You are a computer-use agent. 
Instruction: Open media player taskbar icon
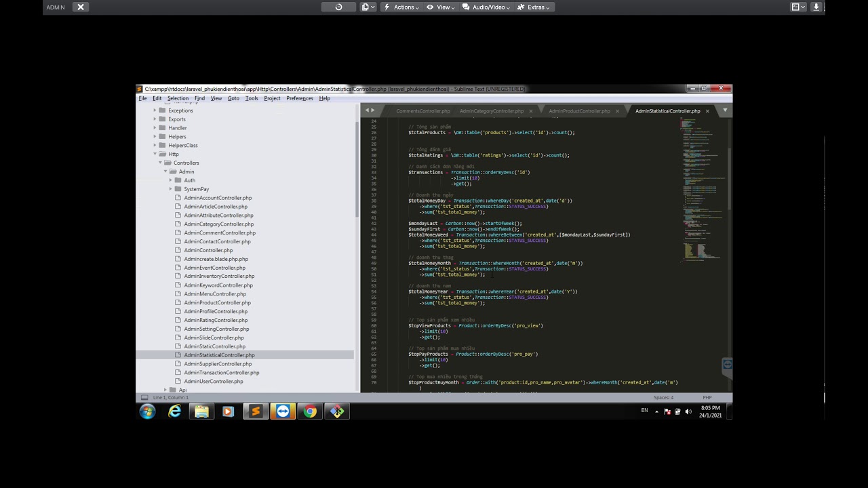pos(228,411)
